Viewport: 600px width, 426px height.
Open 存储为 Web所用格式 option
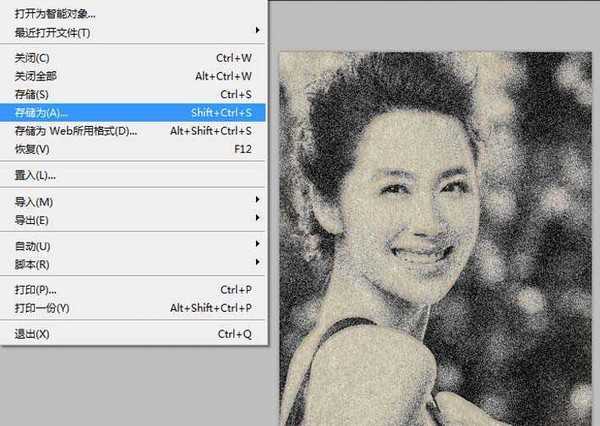pyautogui.click(x=76, y=130)
